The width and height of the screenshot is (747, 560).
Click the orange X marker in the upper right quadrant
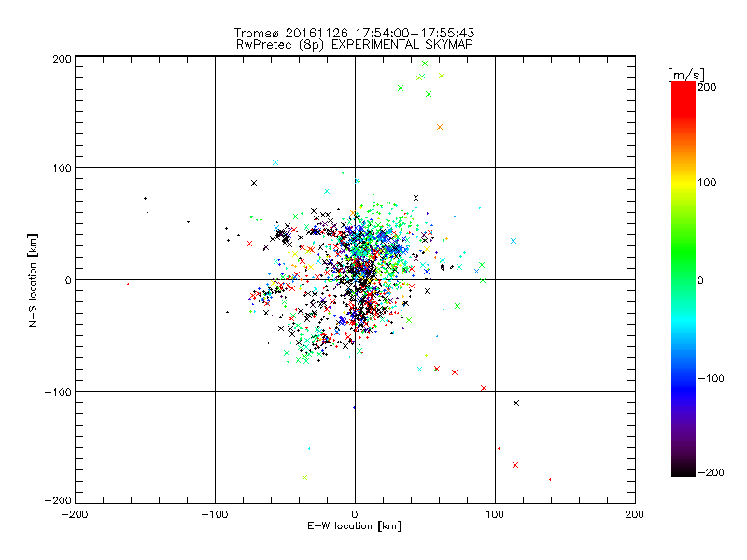click(x=440, y=127)
